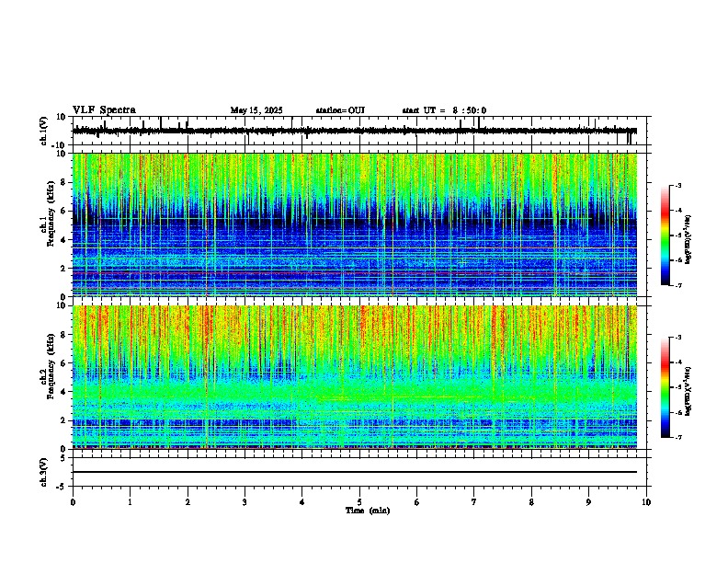Image resolution: width=728 pixels, height=563 pixels.
Task: Click time-axis tick label "0" at the bottom
Action: (x=73, y=502)
